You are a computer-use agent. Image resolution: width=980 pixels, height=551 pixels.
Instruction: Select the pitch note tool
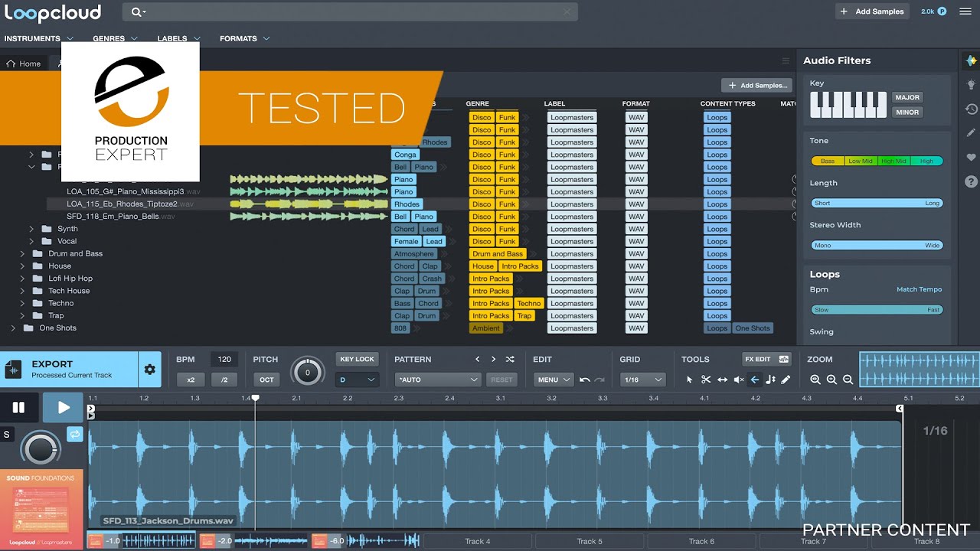coord(770,380)
